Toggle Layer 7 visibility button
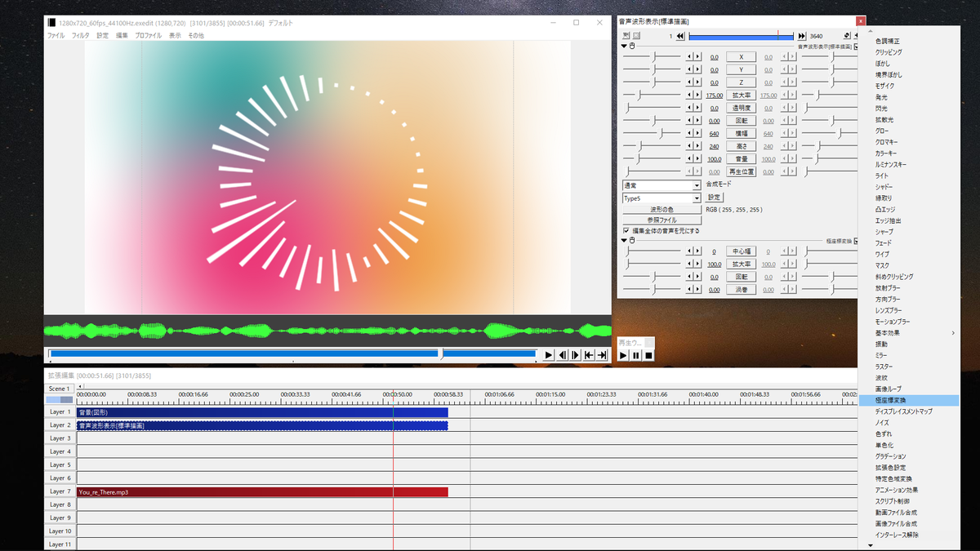Screen dimensions: 980x551 click(60, 491)
